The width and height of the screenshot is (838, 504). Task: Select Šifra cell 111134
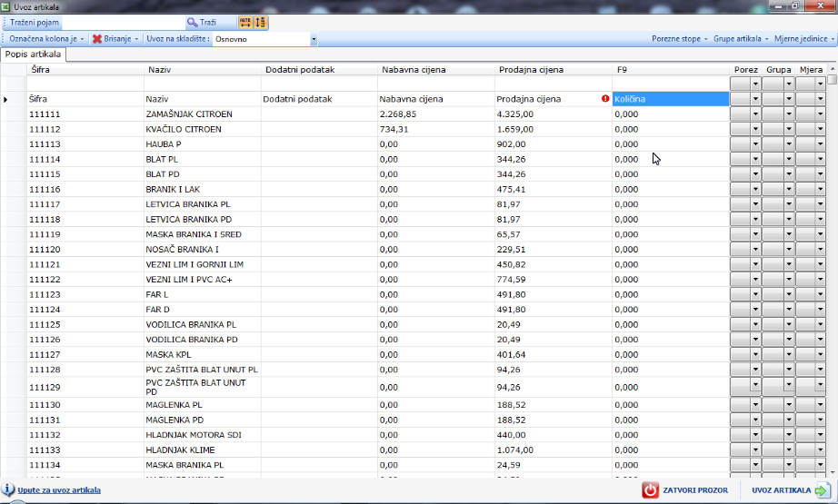[85, 464]
